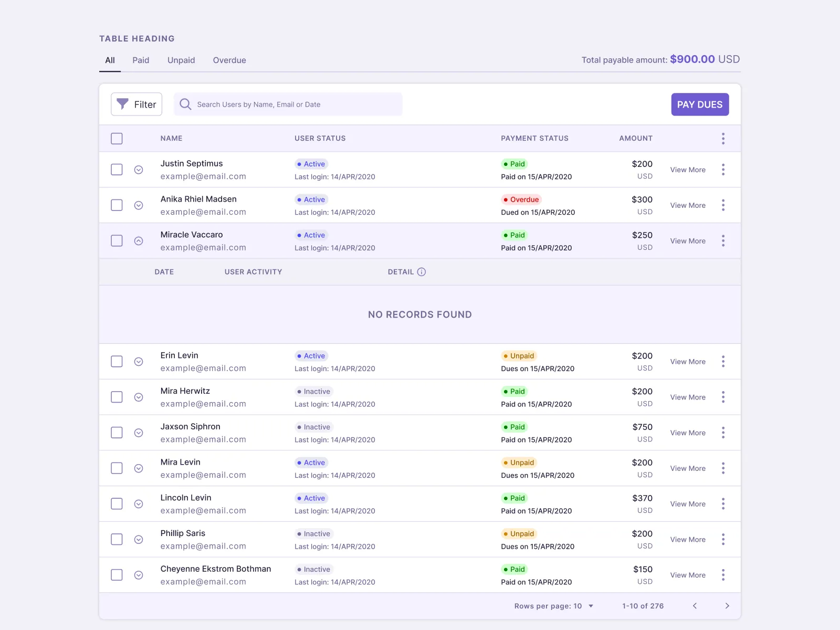Click the search users input field
Screen dimensions: 840x630
click(x=289, y=104)
